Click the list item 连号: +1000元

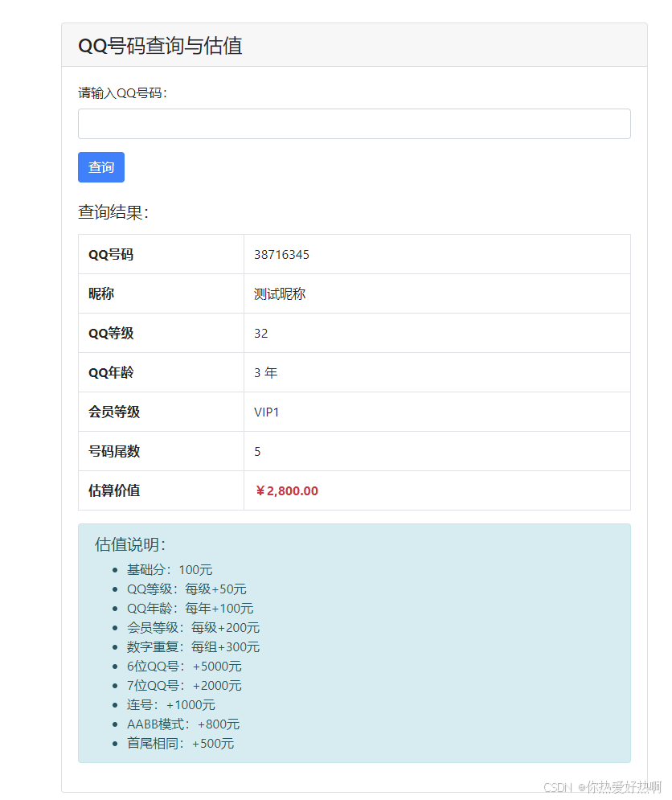pyautogui.click(x=171, y=705)
